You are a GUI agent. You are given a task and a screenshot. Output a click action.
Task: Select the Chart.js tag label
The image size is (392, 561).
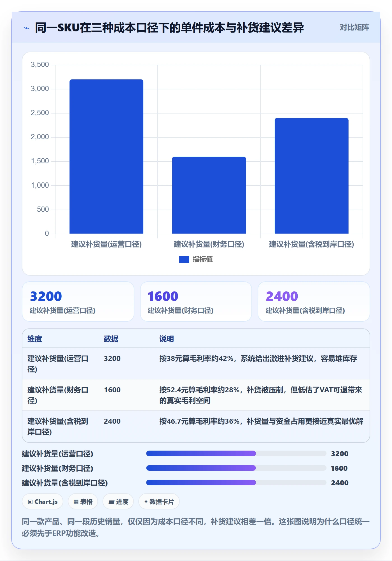[x=46, y=502]
